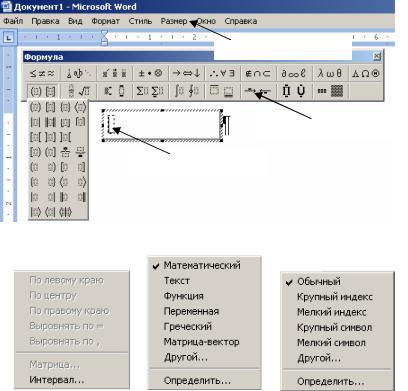
Task: Close the Формула toolbar
Action: [377, 56]
